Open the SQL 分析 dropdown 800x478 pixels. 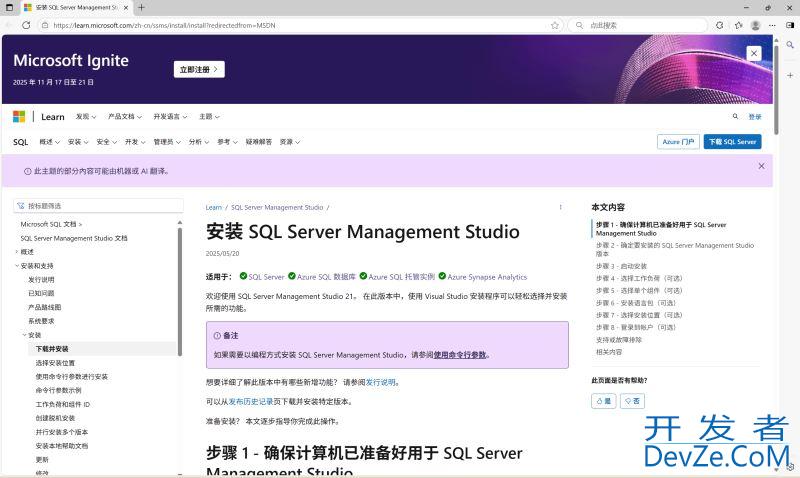coord(199,142)
